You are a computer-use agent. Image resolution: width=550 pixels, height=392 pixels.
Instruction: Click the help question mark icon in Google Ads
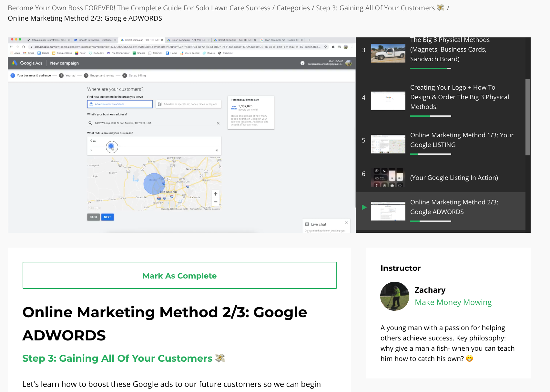(302, 63)
